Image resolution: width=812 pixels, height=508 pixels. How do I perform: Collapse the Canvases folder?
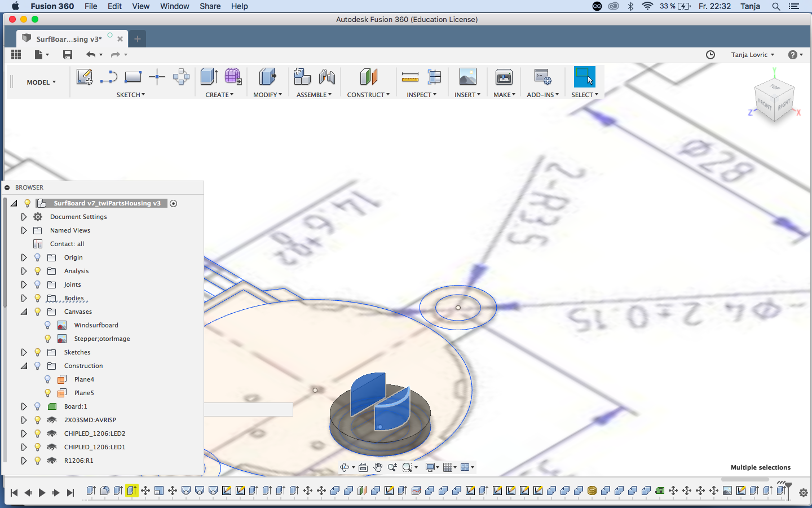(x=24, y=312)
